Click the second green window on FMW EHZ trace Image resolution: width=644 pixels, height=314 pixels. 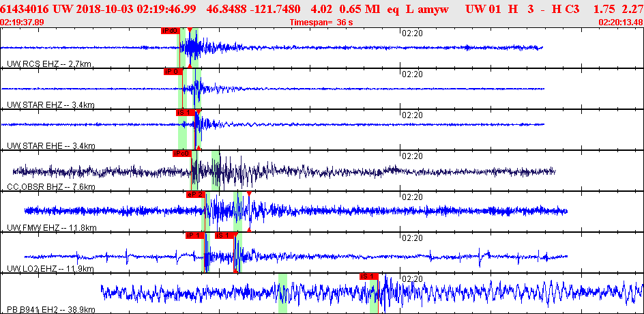pos(237,211)
